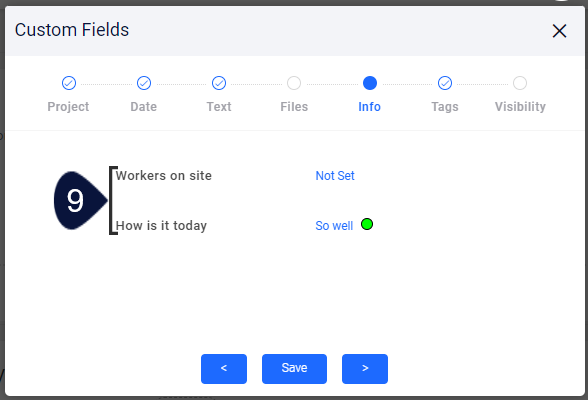Click the Date step checkmark circle
This screenshot has height=400, width=588.
click(x=144, y=83)
